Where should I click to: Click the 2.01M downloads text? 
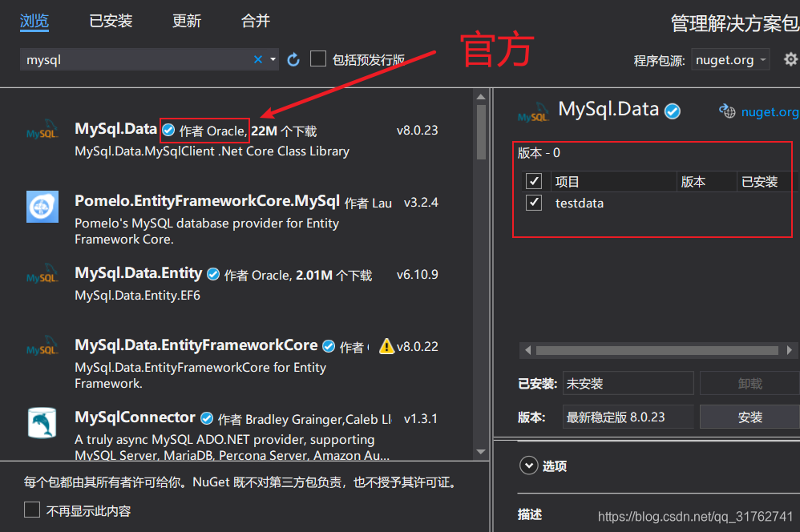tap(333, 276)
